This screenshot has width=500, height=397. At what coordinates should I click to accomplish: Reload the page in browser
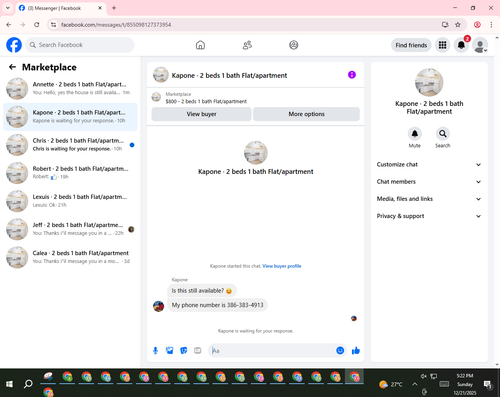37,25
